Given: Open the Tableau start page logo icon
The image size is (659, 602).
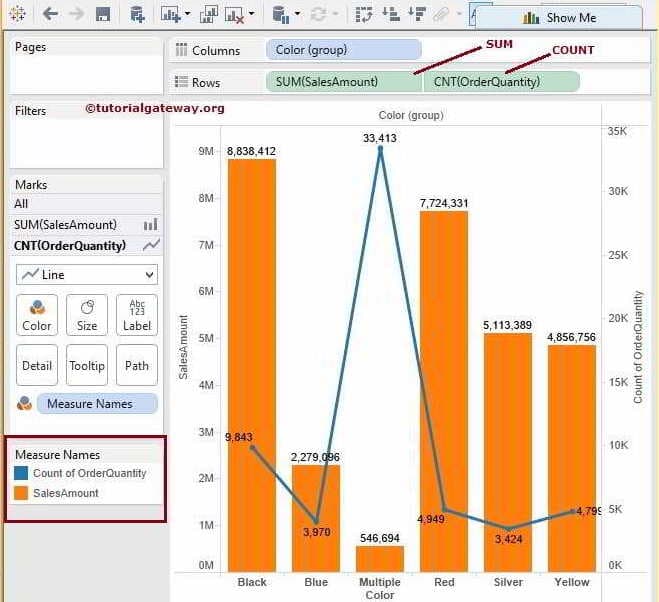Looking at the screenshot, I should coord(17,13).
